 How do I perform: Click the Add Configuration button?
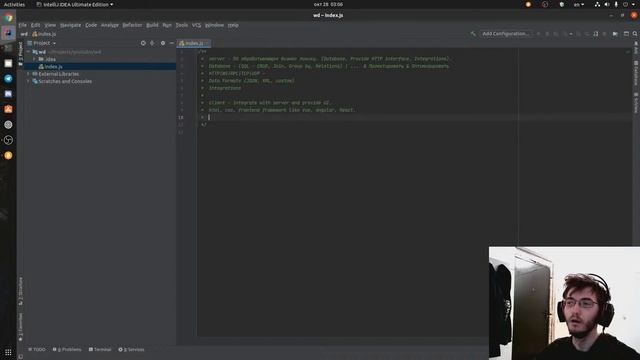click(505, 34)
